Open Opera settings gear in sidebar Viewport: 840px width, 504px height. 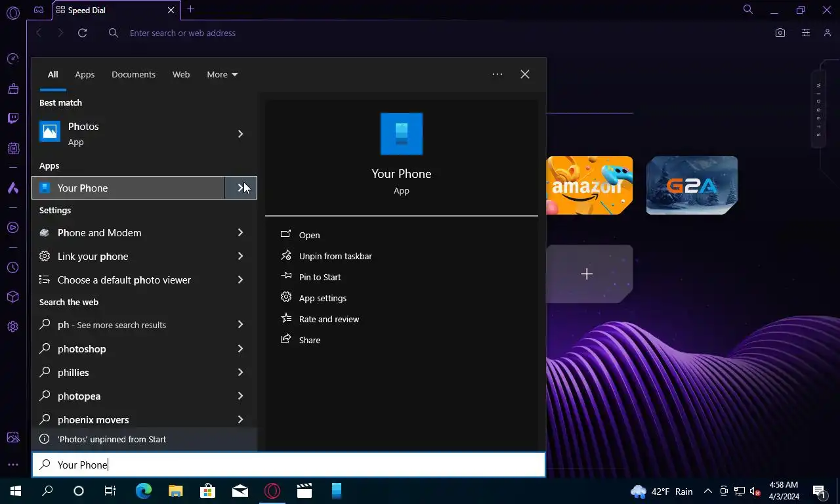12,327
